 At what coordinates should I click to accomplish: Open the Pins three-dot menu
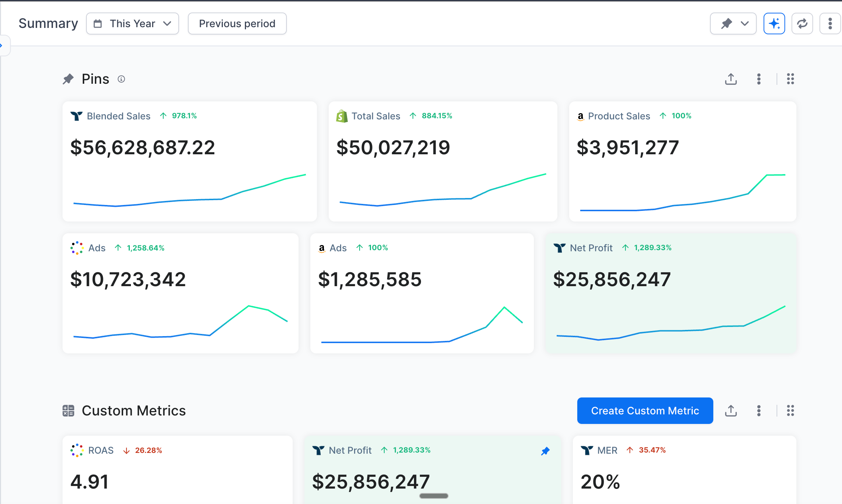coord(759,79)
